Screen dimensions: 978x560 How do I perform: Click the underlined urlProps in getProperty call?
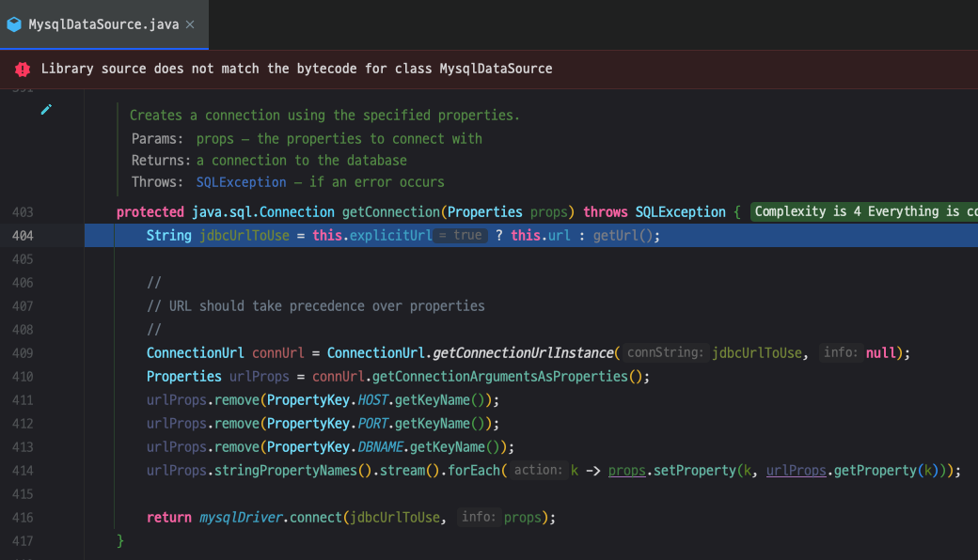[x=796, y=471]
